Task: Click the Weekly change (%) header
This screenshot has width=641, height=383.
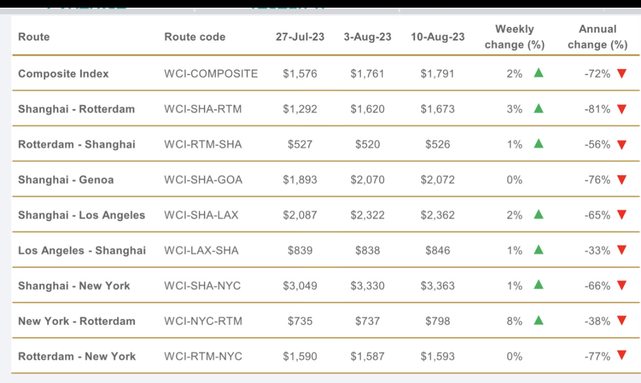Action: tap(515, 37)
